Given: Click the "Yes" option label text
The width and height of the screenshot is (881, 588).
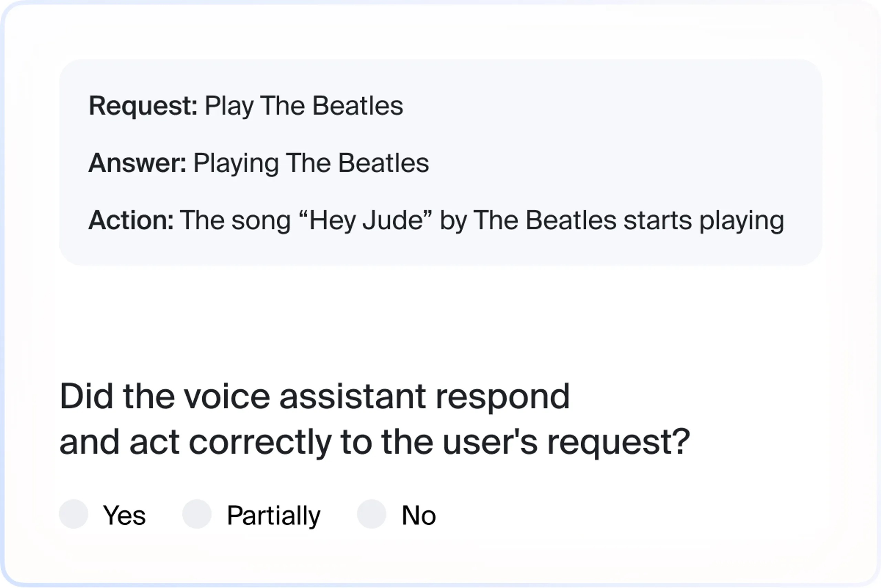Looking at the screenshot, I should [124, 515].
